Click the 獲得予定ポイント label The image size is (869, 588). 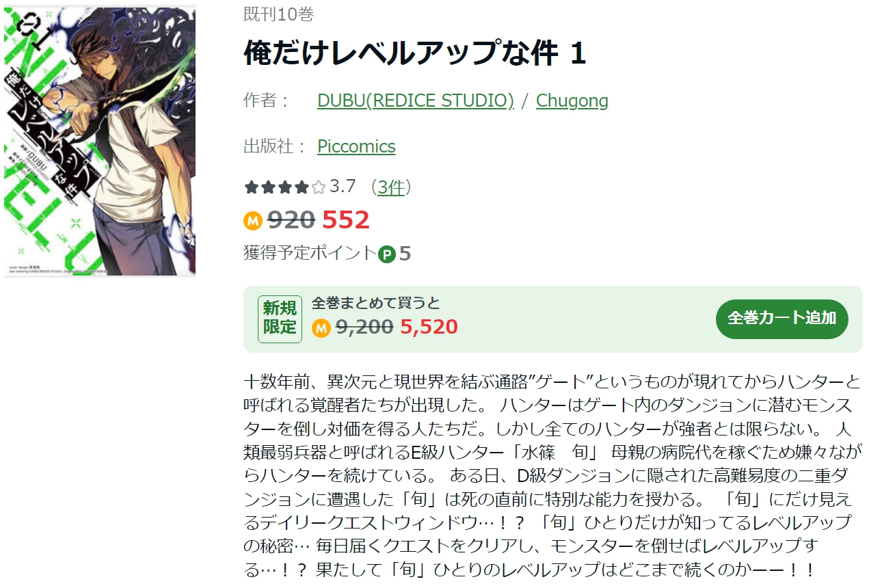tap(310, 254)
